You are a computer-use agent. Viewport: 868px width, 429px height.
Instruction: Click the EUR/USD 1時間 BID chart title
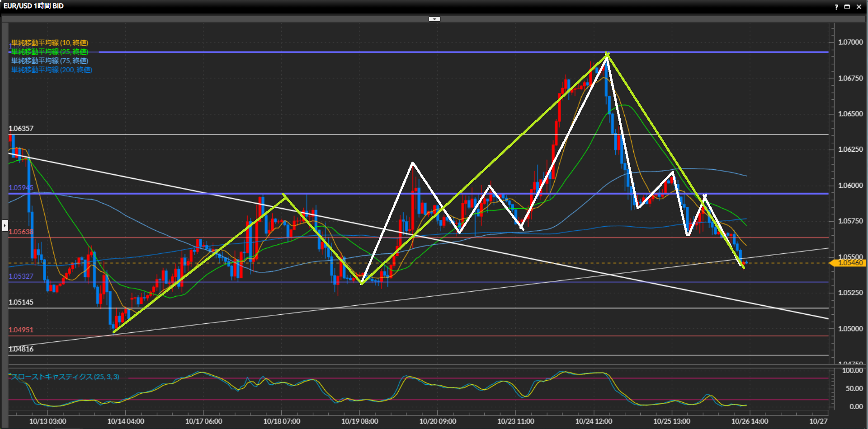(33, 6)
